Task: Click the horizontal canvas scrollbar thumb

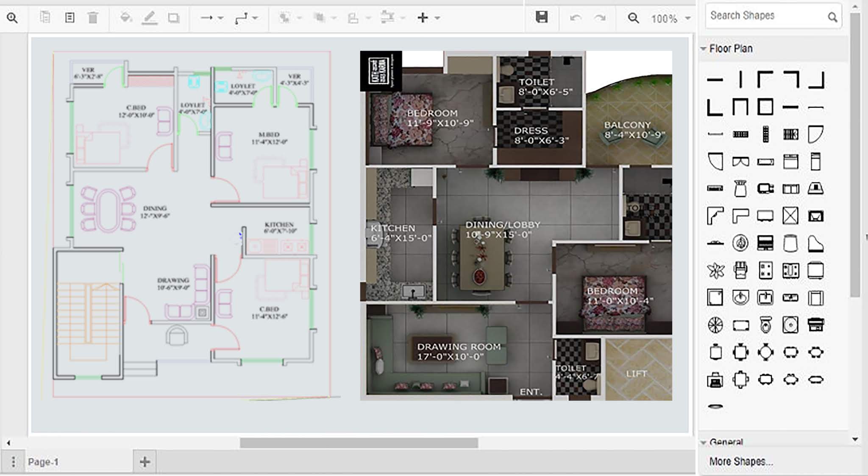Action: pyautogui.click(x=359, y=443)
